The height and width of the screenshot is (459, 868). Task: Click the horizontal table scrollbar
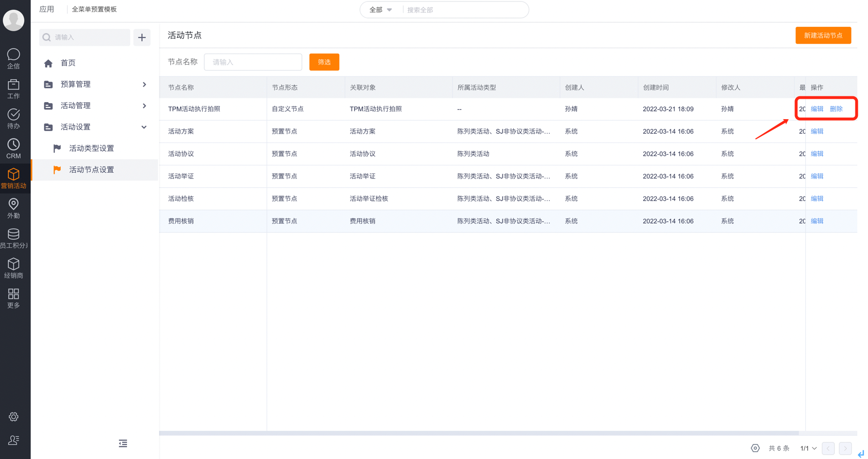[x=479, y=433]
